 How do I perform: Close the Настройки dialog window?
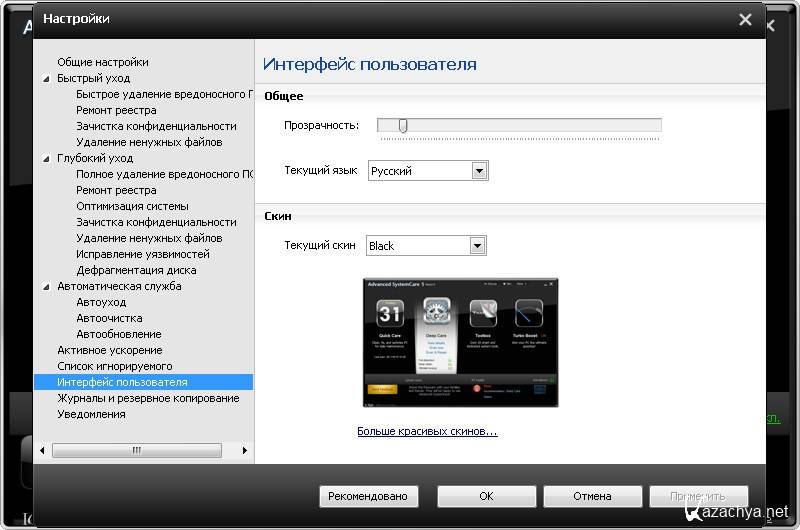click(745, 19)
